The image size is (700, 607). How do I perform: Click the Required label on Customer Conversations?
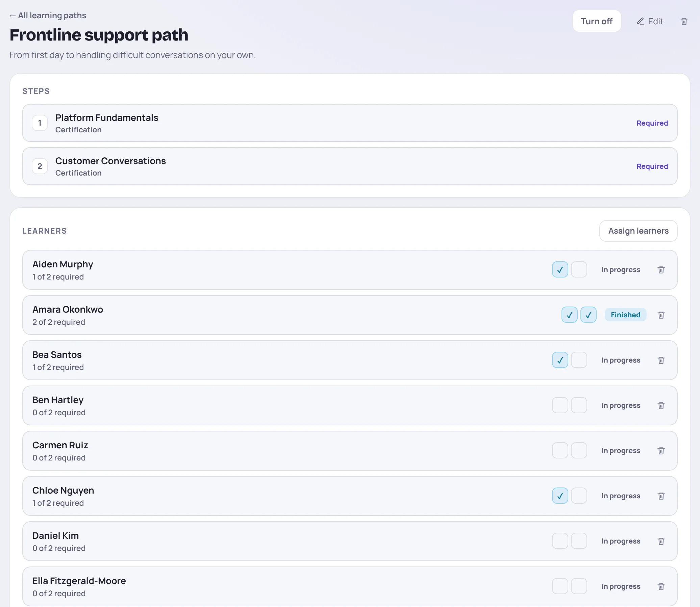pos(652,166)
